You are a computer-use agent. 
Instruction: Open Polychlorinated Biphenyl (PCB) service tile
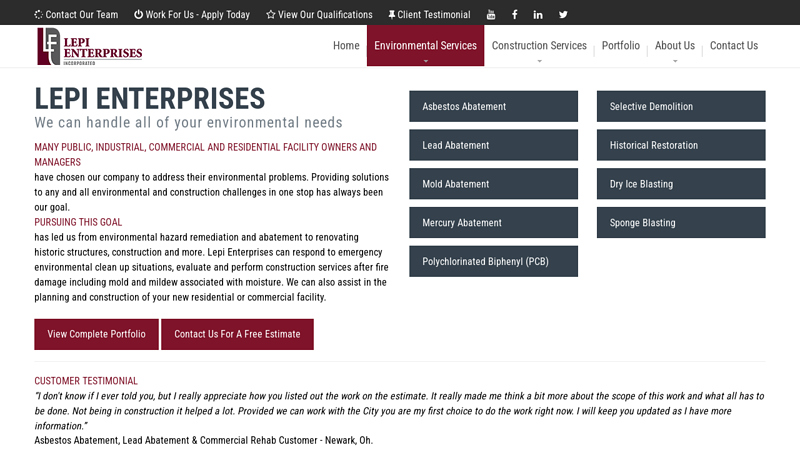coord(493,262)
